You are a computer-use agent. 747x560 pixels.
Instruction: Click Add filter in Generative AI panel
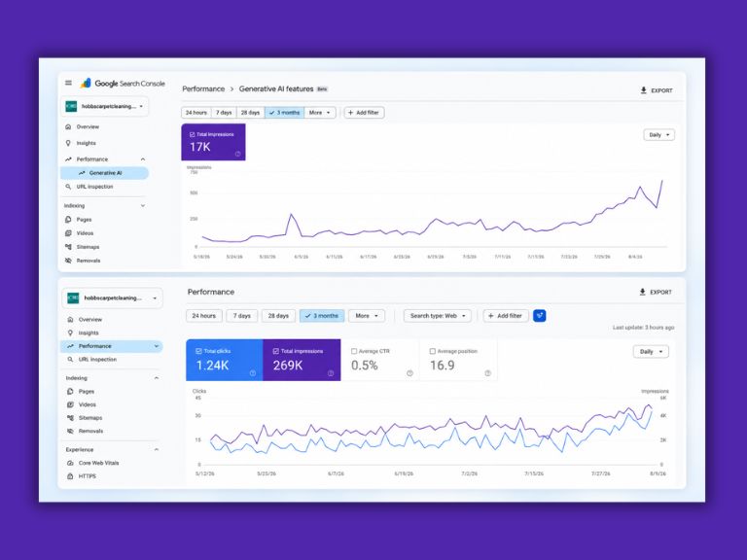pos(364,113)
